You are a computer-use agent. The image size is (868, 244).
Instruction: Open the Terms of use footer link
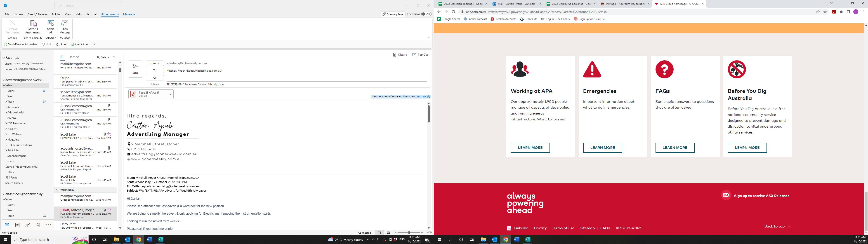click(x=563, y=228)
